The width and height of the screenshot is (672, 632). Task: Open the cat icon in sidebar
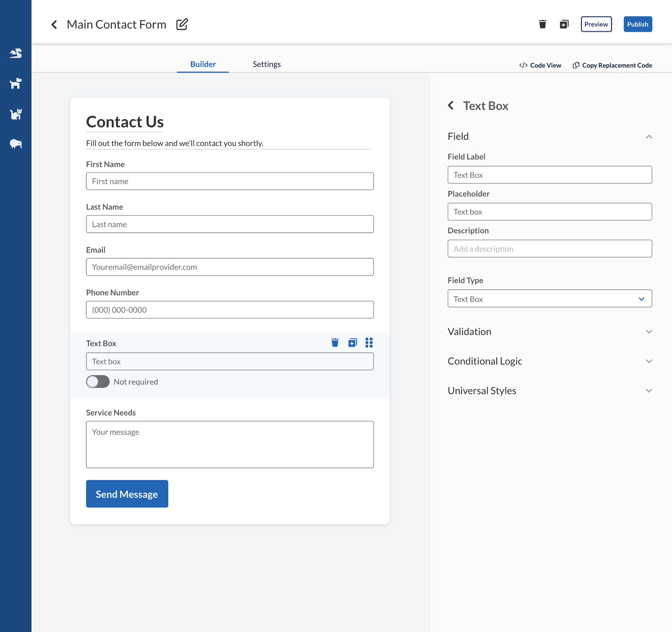tap(16, 114)
